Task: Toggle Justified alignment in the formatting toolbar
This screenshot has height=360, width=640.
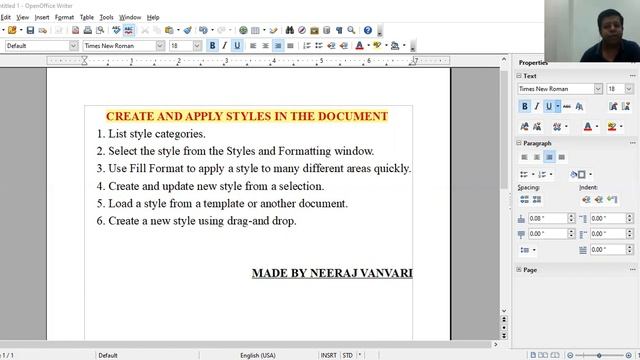Action: click(x=290, y=46)
